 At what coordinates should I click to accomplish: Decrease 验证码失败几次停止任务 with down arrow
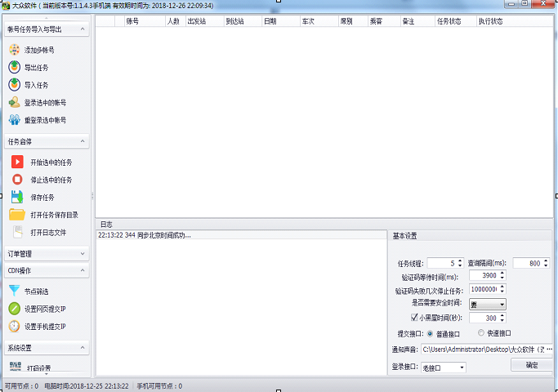pos(502,292)
